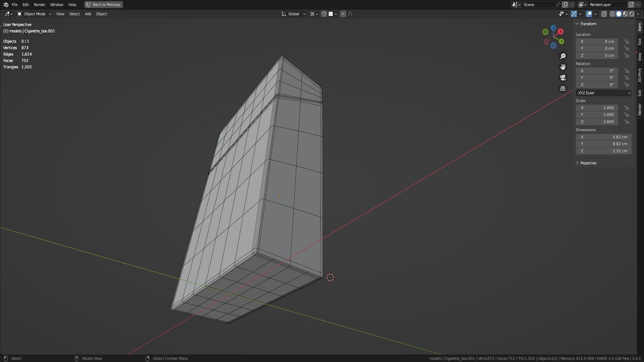
Task: Click the zoom view magnifier icon
Action: tap(563, 56)
